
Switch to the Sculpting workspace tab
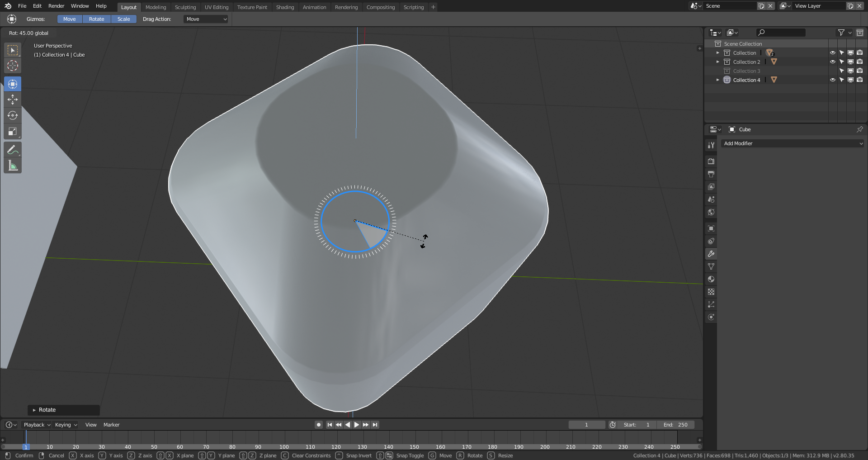(x=185, y=7)
